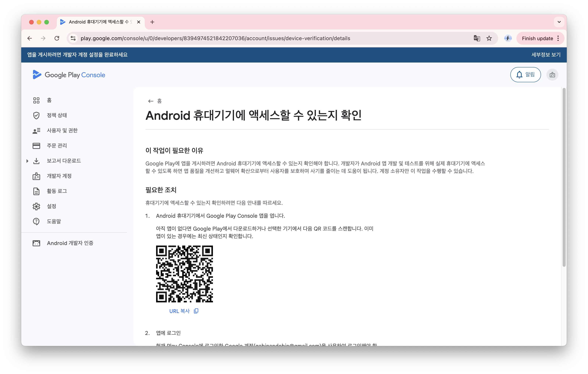The image size is (588, 374).
Task: Copy the URL using the copy icon
Action: point(196,311)
